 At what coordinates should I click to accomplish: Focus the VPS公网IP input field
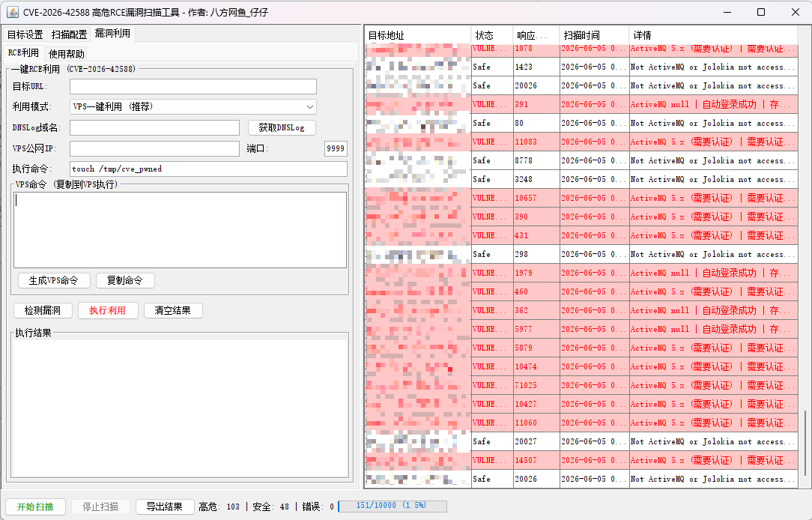point(154,148)
